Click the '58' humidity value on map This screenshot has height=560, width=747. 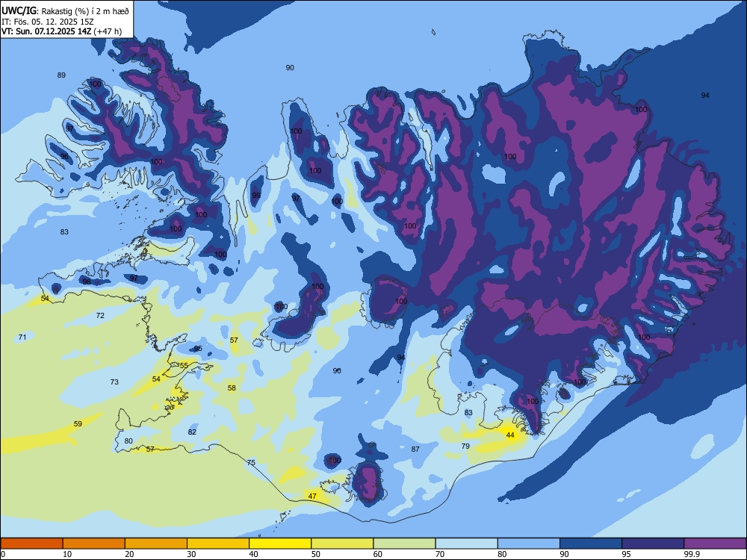point(232,388)
